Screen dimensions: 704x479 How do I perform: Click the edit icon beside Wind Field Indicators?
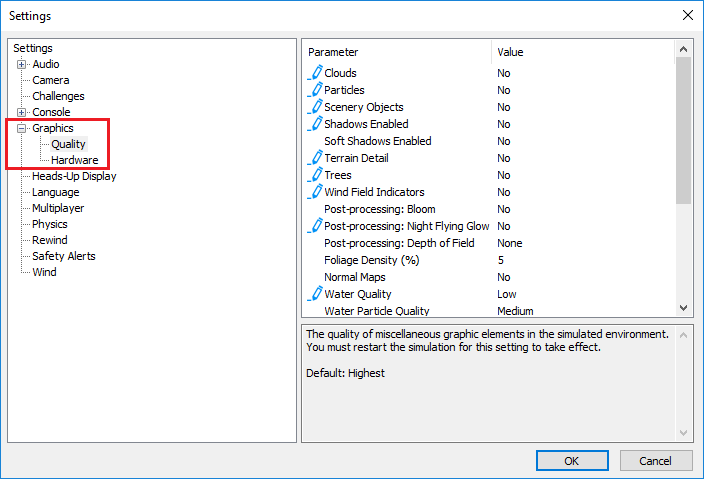tap(315, 192)
